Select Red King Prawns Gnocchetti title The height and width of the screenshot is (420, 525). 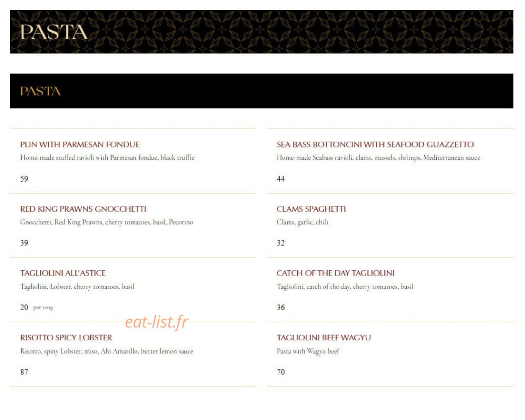click(83, 209)
